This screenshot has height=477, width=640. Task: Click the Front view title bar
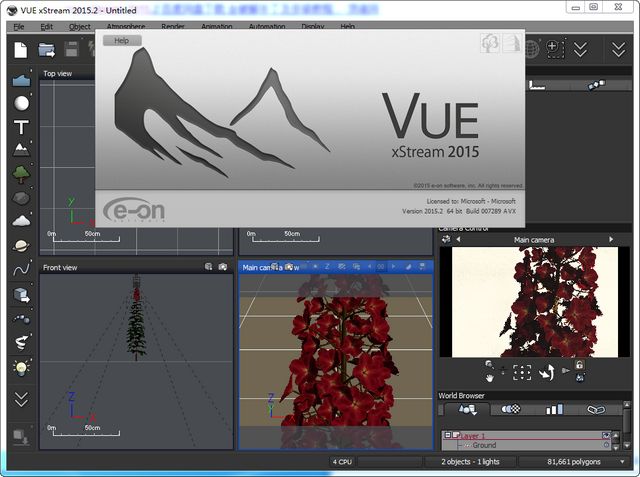tap(136, 267)
